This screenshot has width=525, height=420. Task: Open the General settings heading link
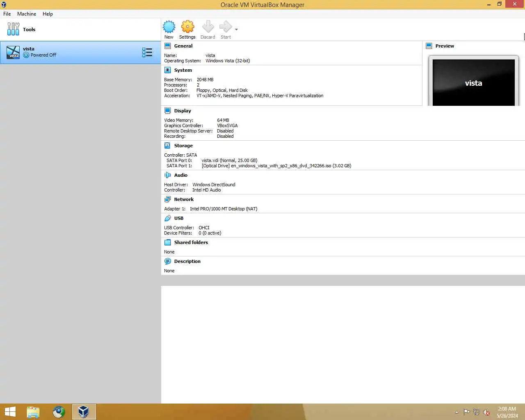(183, 46)
